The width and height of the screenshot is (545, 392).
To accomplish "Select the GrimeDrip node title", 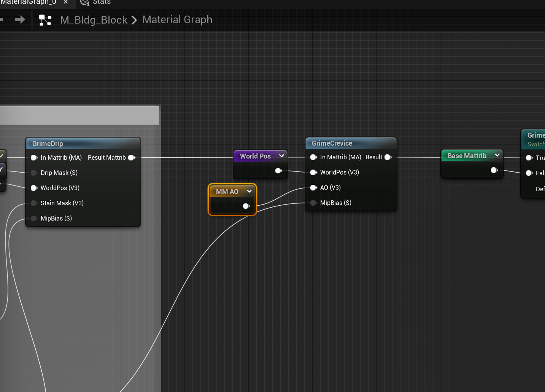I will point(48,144).
